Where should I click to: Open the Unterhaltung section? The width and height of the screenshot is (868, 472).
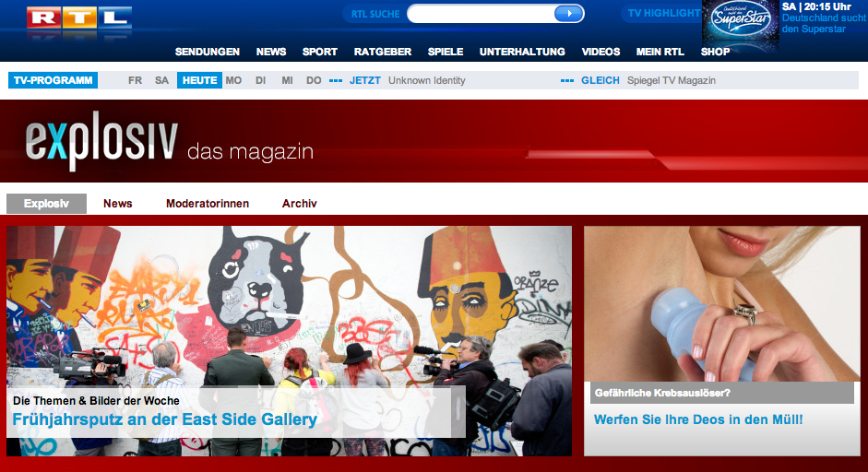[522, 52]
